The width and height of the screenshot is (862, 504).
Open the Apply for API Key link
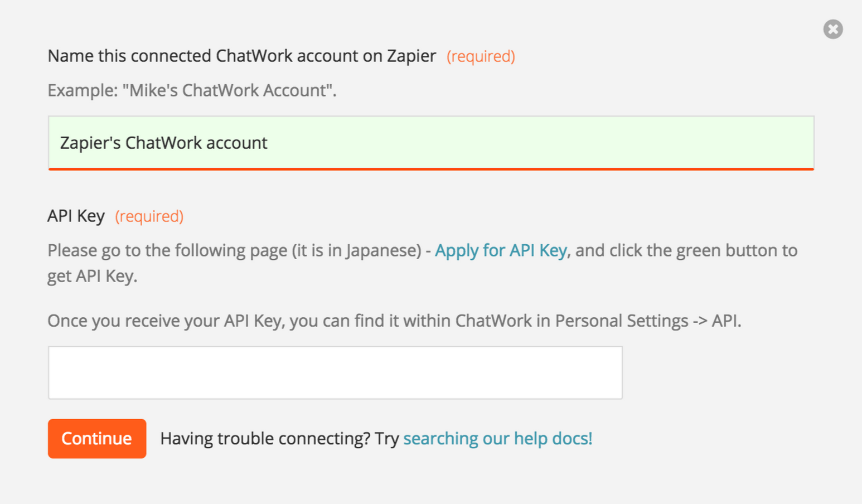pos(501,250)
